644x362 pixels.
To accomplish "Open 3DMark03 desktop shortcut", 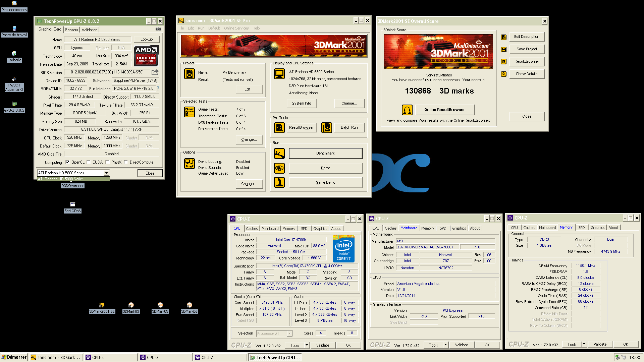I will pos(131,308).
